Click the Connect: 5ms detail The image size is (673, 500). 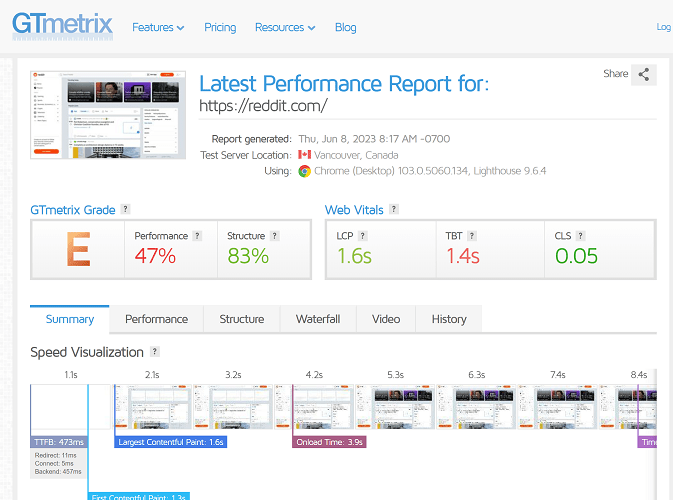[54, 463]
